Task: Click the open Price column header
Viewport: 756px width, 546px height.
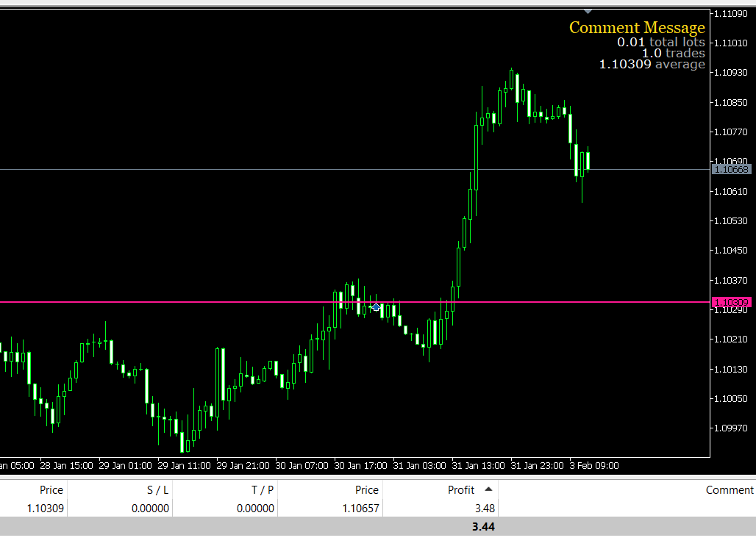Action: click(51, 490)
